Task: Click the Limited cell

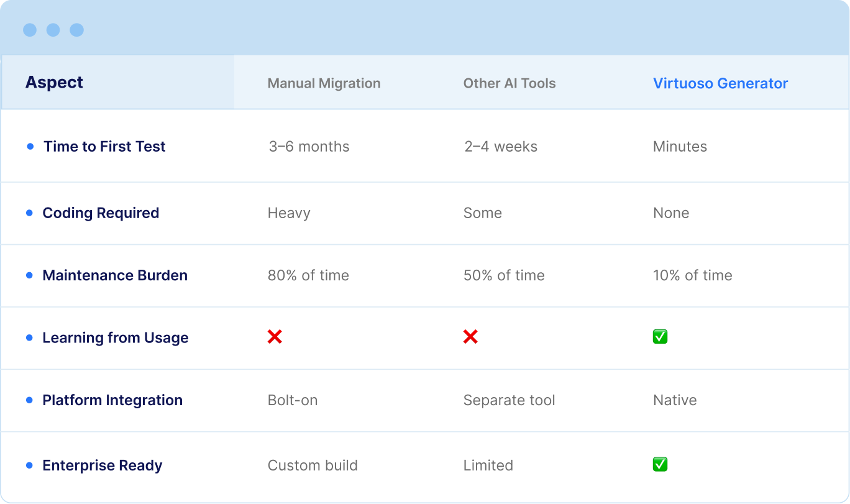Action: click(x=488, y=465)
